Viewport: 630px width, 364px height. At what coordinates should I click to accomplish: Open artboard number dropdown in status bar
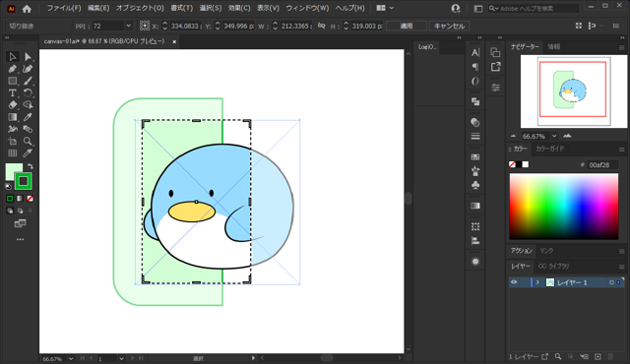pos(121,358)
